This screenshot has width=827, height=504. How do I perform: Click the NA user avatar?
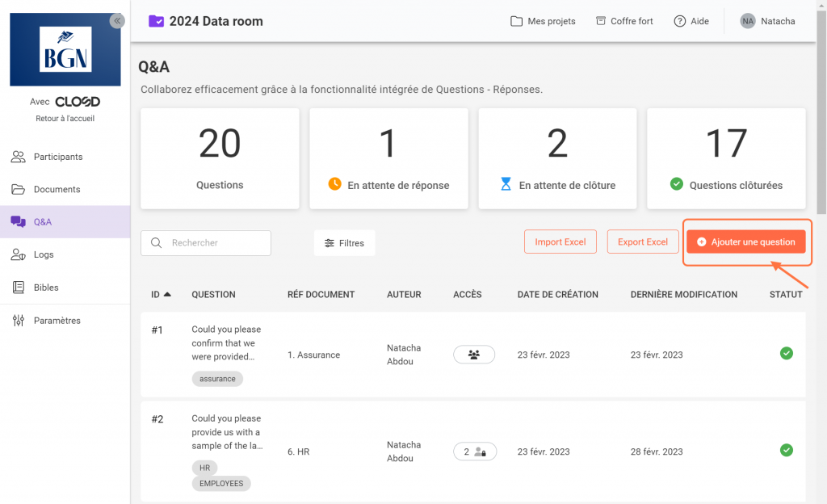coord(748,21)
